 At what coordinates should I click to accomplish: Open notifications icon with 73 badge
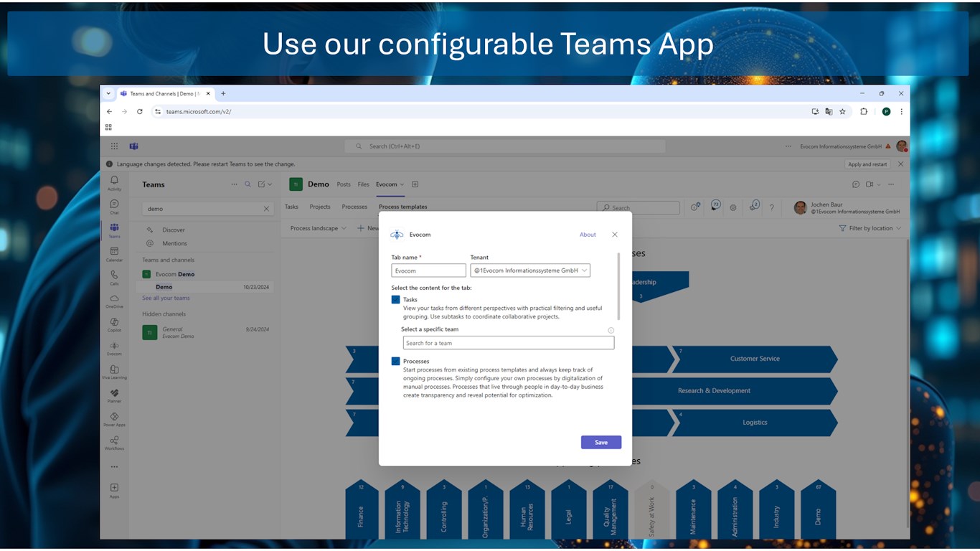[x=715, y=206]
